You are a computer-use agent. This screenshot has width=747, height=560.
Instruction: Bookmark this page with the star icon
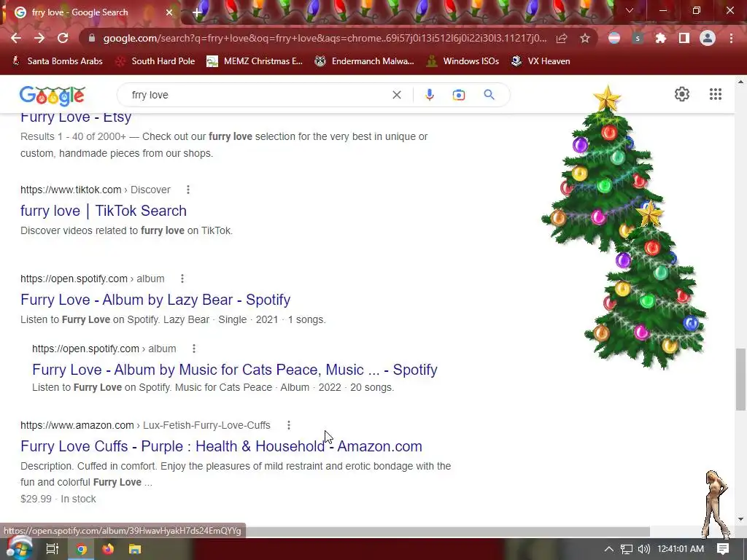pyautogui.click(x=585, y=38)
